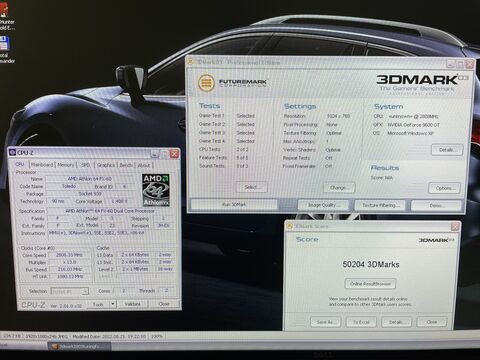Screen dimensions: 480x360
Task: Click To Excel in Score window
Action: pos(361,322)
